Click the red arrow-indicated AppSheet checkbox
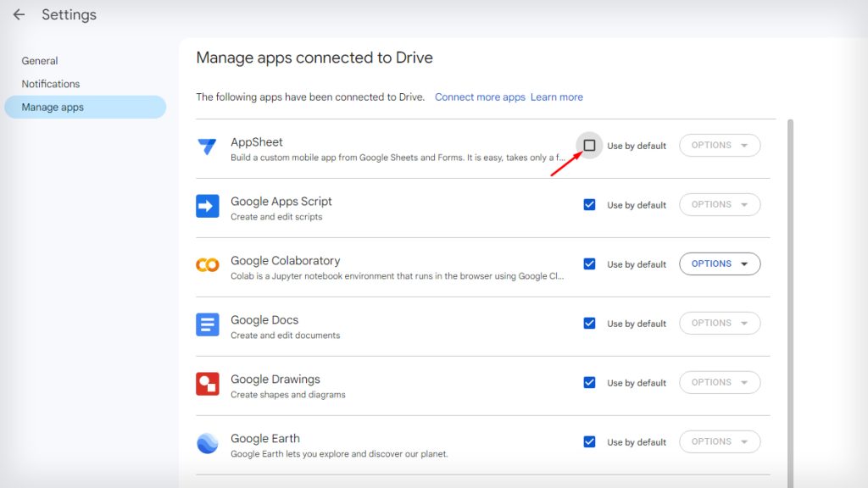868x488 pixels. [589, 145]
